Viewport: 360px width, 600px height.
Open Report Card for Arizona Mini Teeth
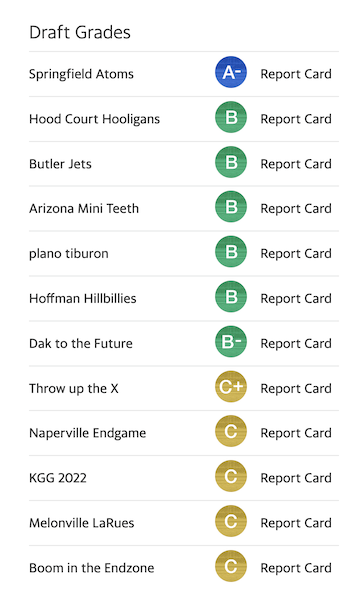(x=296, y=209)
